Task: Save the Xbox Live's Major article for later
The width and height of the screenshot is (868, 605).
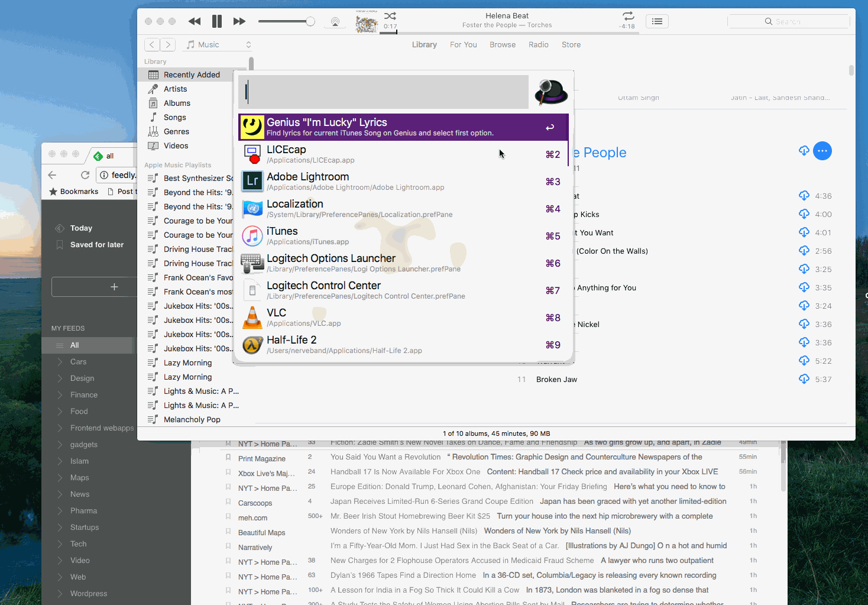Action: point(228,473)
